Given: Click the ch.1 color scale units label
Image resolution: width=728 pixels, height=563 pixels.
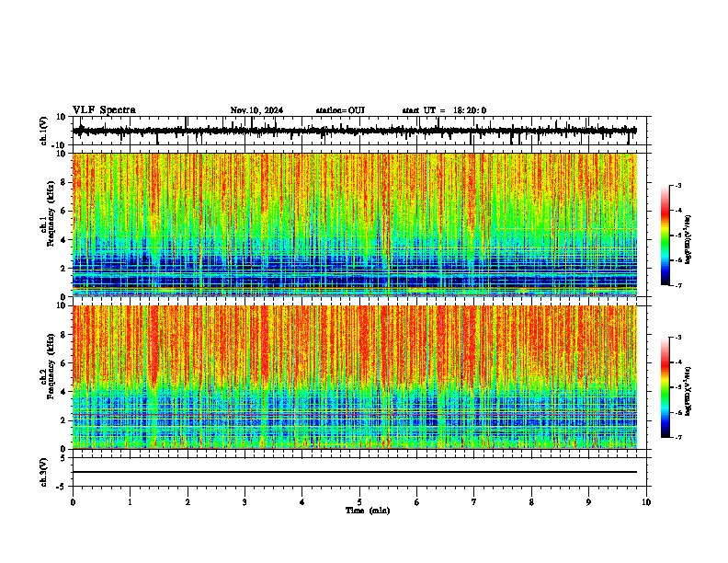Looking at the screenshot, I should [688, 240].
